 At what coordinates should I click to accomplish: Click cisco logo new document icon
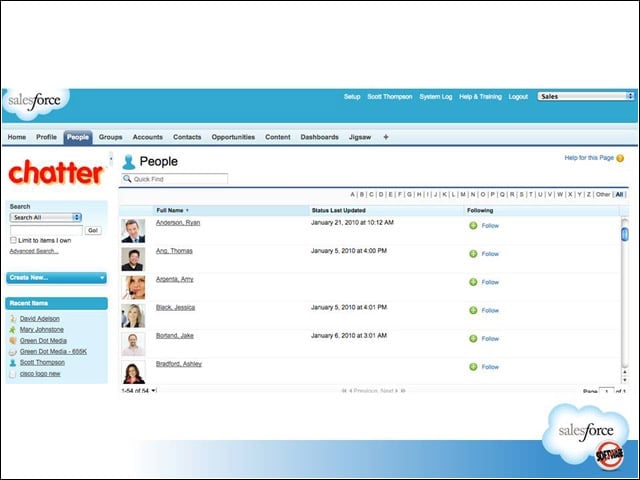pyautogui.click(x=13, y=374)
